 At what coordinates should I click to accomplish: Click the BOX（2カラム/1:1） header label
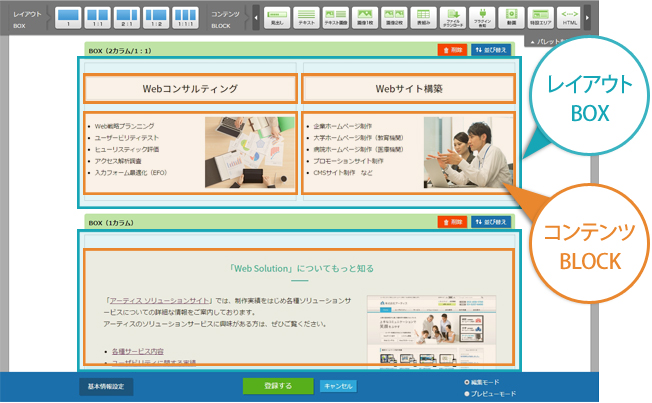point(120,51)
